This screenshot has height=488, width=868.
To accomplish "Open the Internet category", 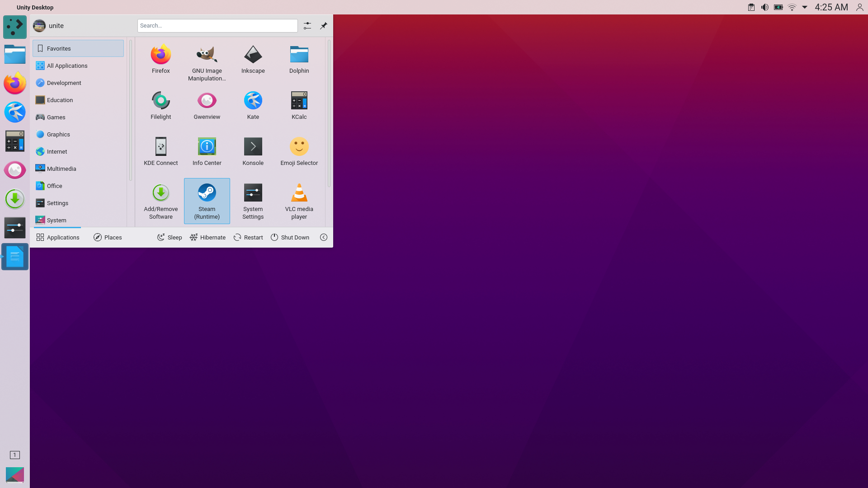I will pyautogui.click(x=78, y=151).
